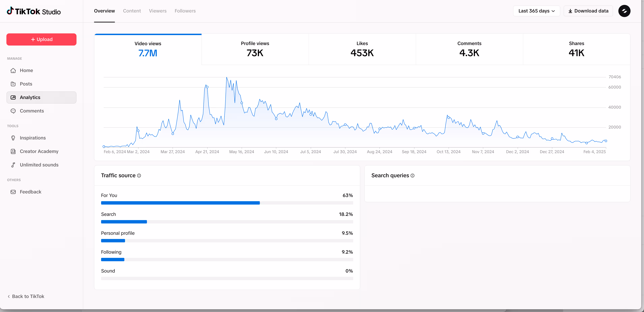
Task: Switch to the Content tab
Action: 132,11
